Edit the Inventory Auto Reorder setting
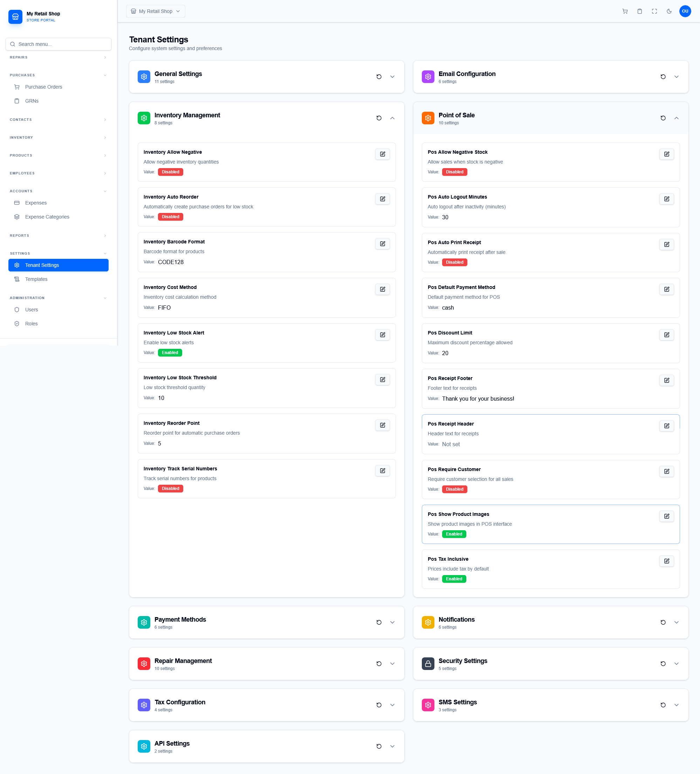 click(x=383, y=199)
